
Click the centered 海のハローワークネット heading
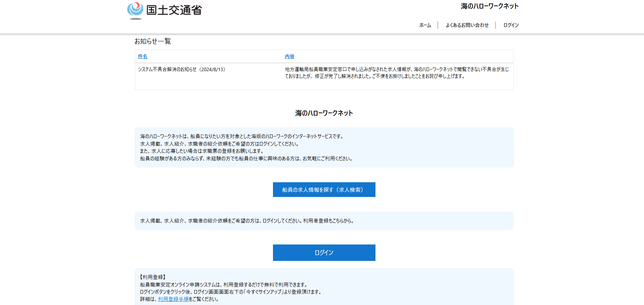coord(324,113)
